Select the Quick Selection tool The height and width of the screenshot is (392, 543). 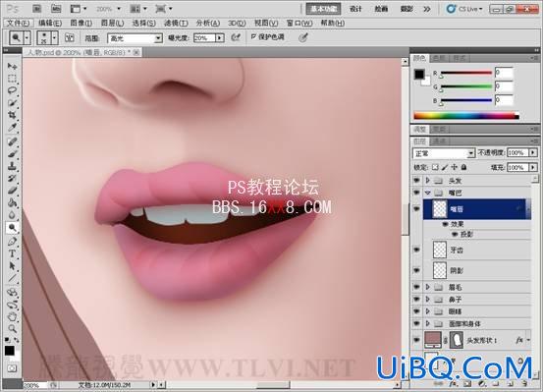(12, 103)
